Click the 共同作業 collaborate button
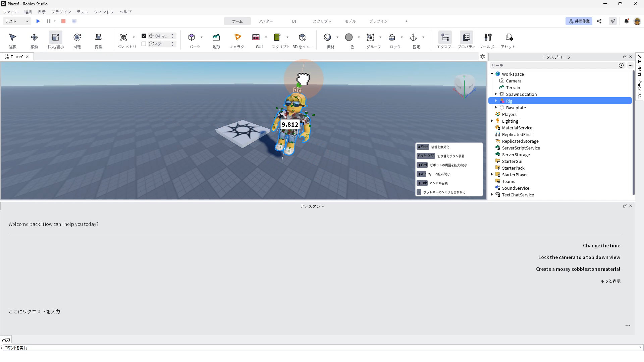644x362 pixels. pyautogui.click(x=579, y=21)
